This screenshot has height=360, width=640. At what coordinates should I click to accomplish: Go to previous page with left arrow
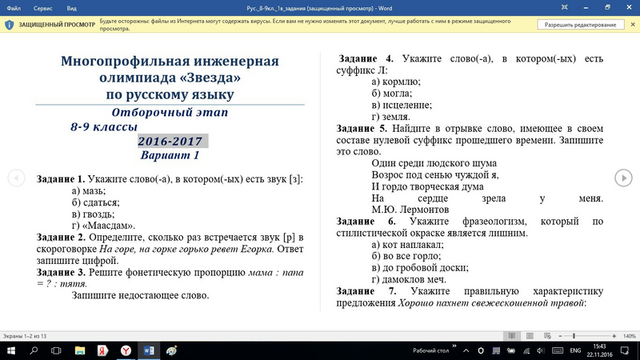click(16, 178)
